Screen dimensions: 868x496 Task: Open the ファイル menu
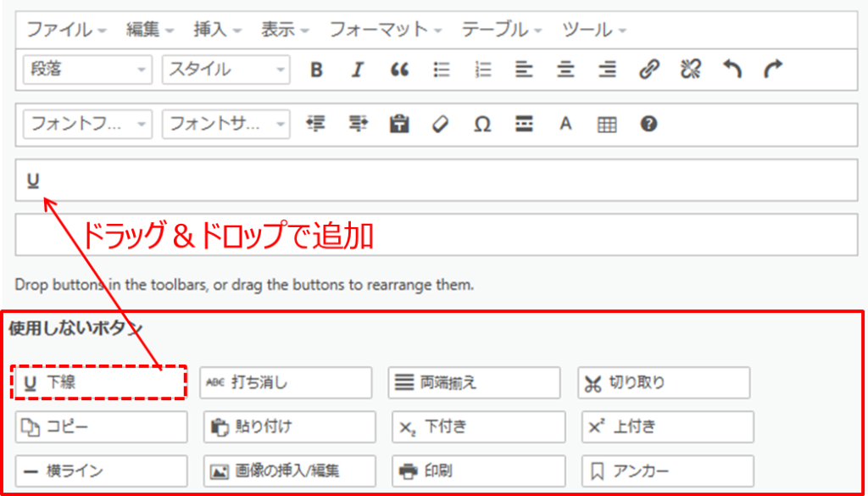66,30
